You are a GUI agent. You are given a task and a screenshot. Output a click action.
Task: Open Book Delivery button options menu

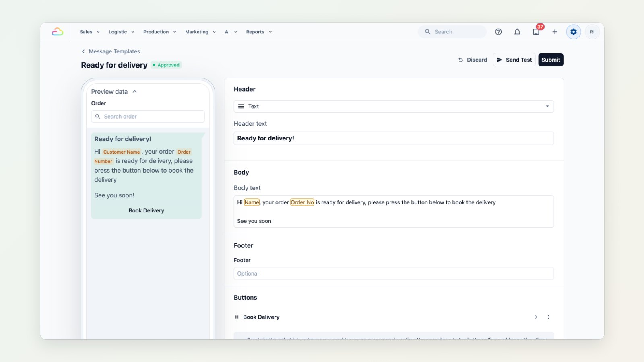[549, 317]
